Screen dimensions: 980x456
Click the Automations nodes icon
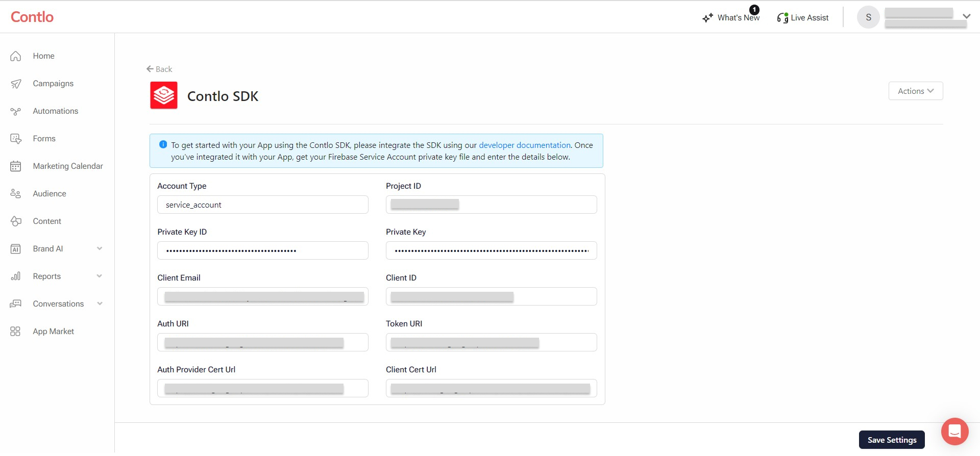tap(16, 111)
